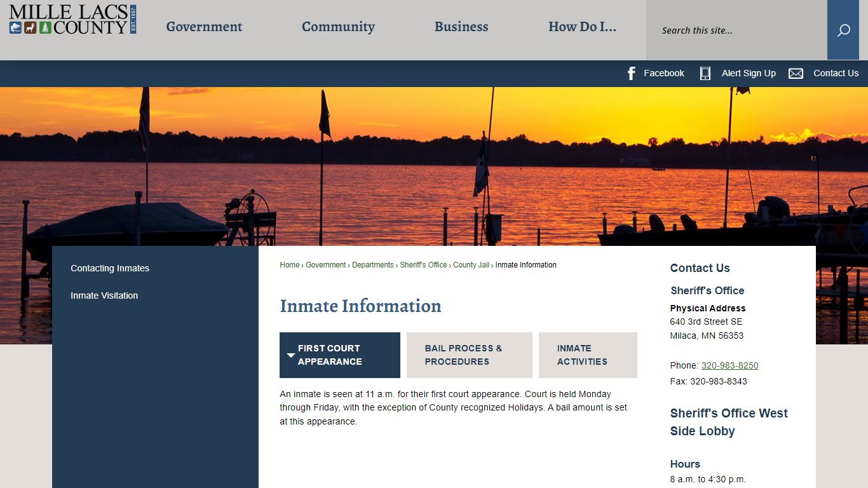This screenshot has width=868, height=488.
Task: Click the Physical Address label
Action: (708, 308)
